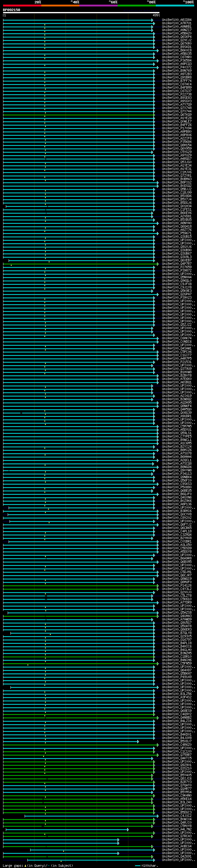This screenshot has width=197, height=868.
Task: Select the query name BP092150
Action: (x=11, y=10)
